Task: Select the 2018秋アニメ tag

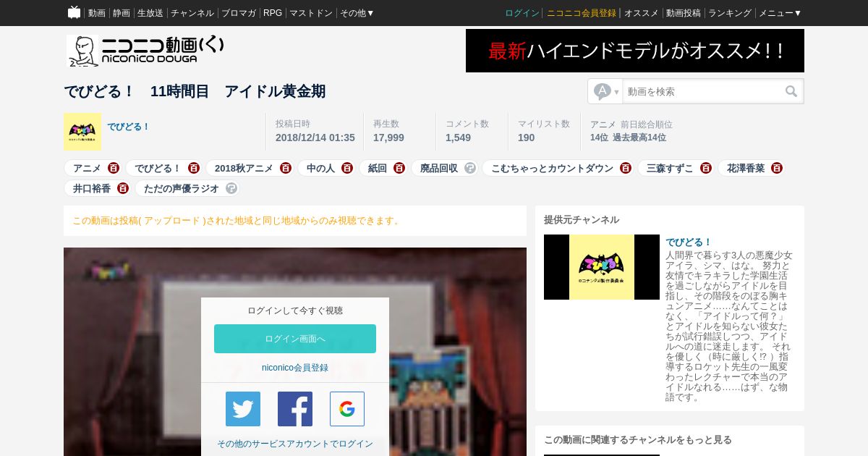Action: pos(244,168)
